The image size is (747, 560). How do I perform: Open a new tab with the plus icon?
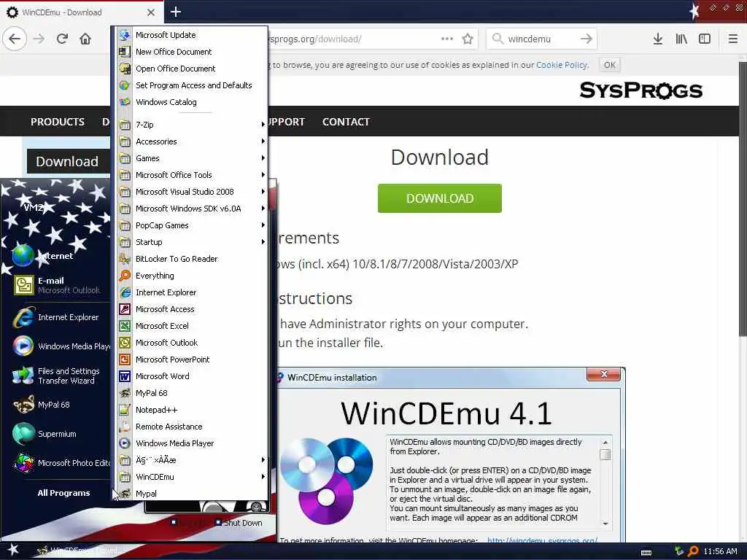[x=176, y=12]
